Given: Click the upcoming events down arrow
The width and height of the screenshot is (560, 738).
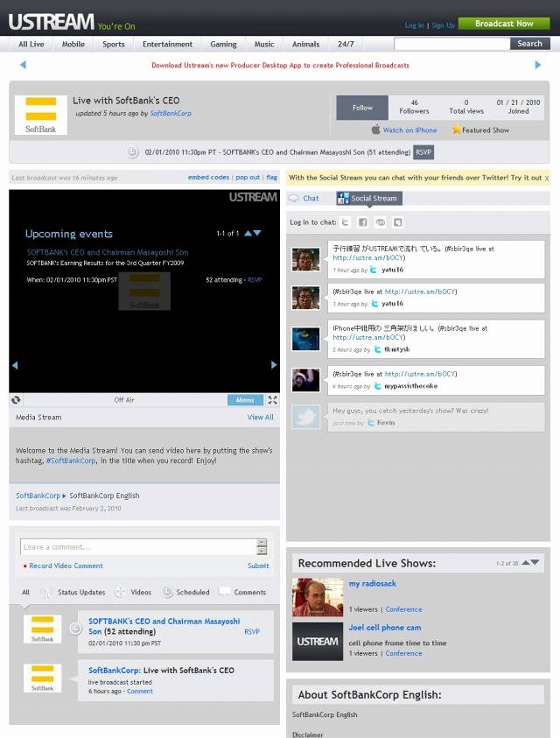Looking at the screenshot, I should pyautogui.click(x=257, y=233).
